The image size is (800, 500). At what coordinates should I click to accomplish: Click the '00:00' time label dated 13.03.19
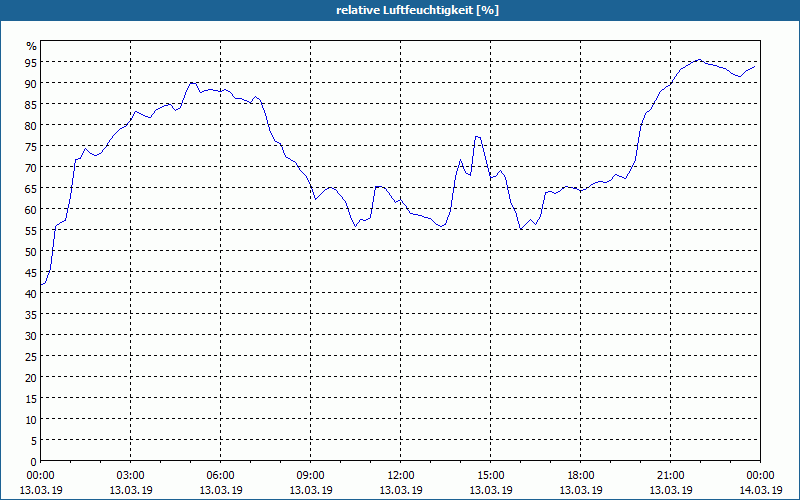click(x=40, y=476)
